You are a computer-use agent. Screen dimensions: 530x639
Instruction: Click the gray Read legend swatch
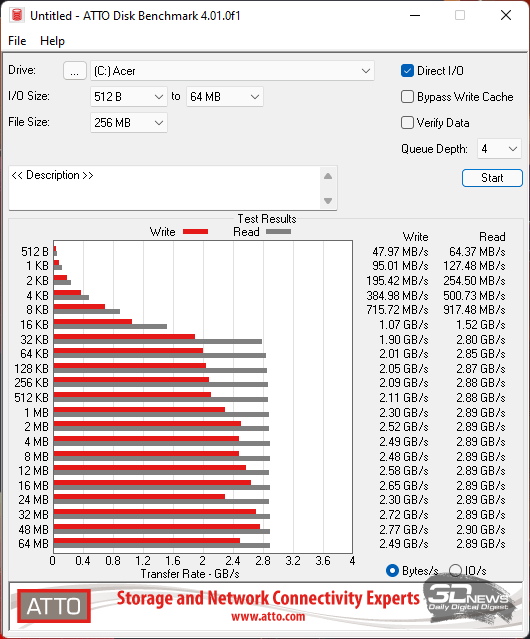click(278, 231)
